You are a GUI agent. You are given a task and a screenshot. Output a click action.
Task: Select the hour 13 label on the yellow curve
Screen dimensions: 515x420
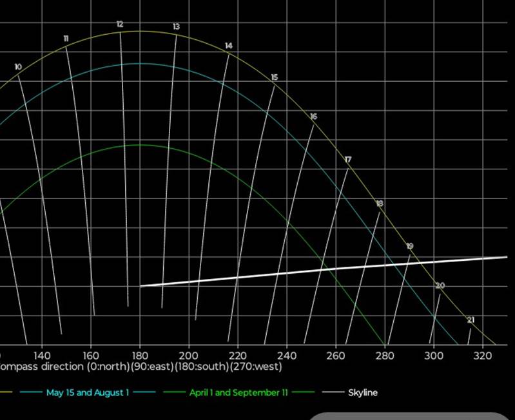tap(176, 27)
